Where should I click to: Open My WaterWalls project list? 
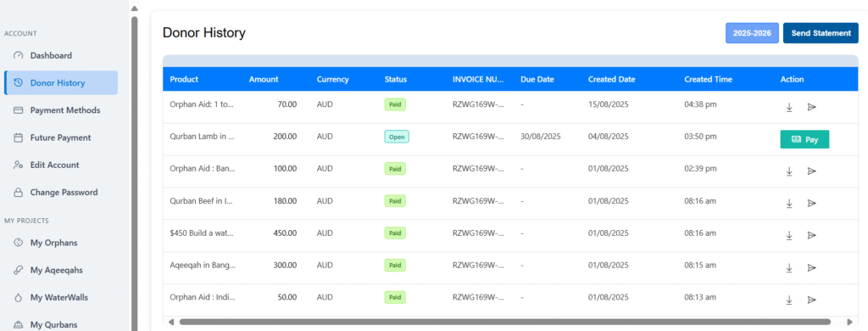61,298
